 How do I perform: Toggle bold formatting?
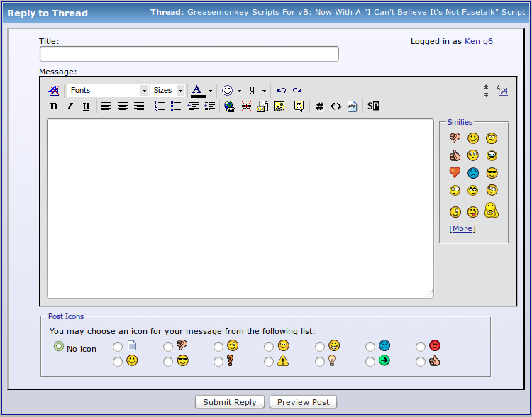(54, 106)
